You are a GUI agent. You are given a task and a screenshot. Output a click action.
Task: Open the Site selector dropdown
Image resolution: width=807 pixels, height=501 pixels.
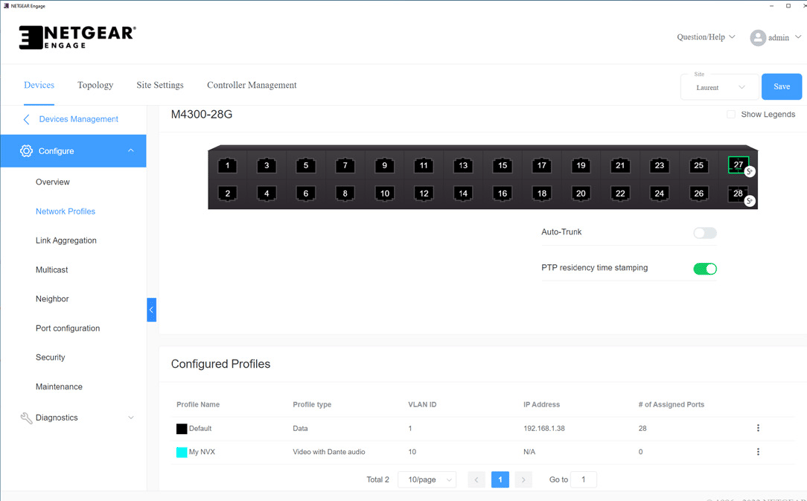[720, 87]
